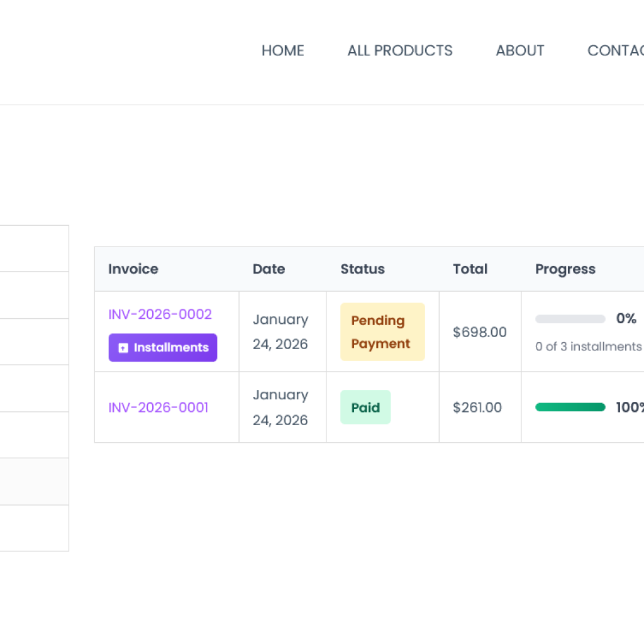Viewport: 644px width, 644px height.
Task: Click the $261.00 total amount
Action: (477, 408)
